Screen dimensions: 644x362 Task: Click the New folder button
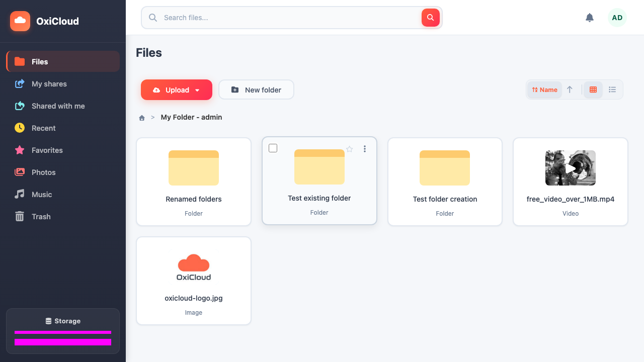pyautogui.click(x=256, y=90)
